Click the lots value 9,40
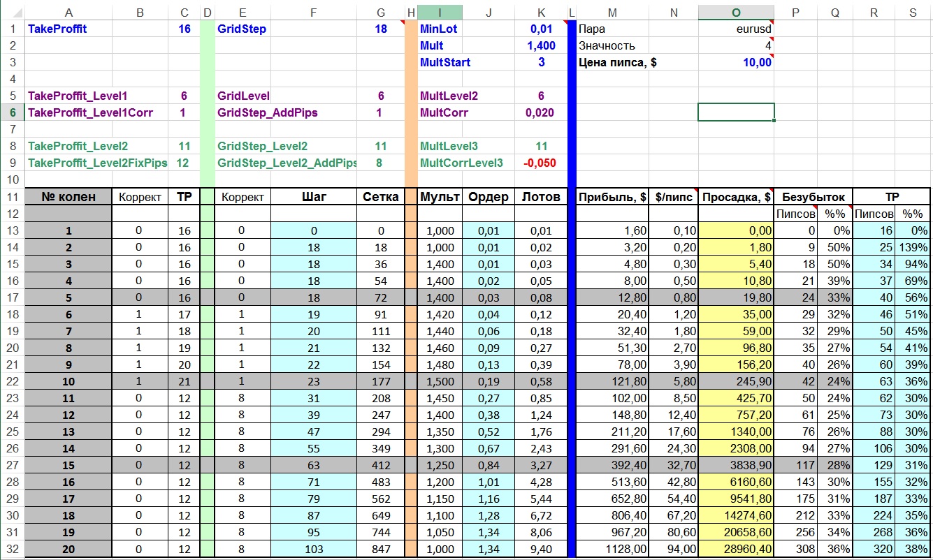This screenshot has height=560, width=933. coord(541,549)
